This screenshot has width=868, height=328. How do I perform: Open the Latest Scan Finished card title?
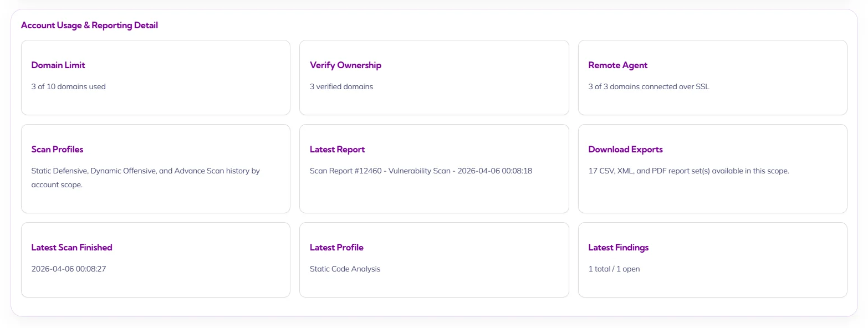(72, 248)
